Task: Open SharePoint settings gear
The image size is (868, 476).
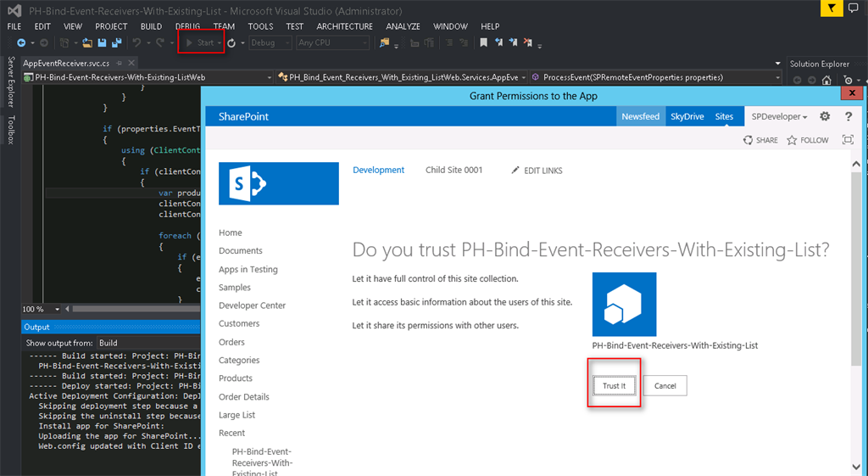Action: click(x=825, y=116)
